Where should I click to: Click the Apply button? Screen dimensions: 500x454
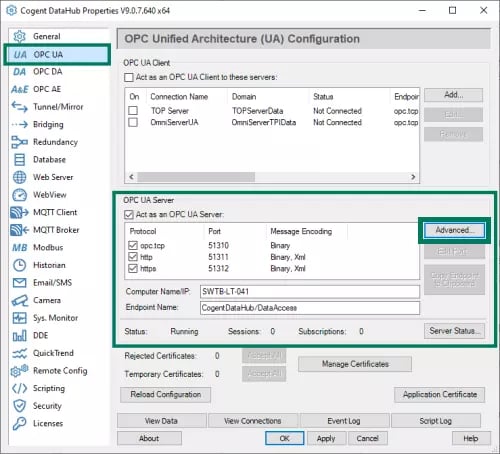click(326, 438)
